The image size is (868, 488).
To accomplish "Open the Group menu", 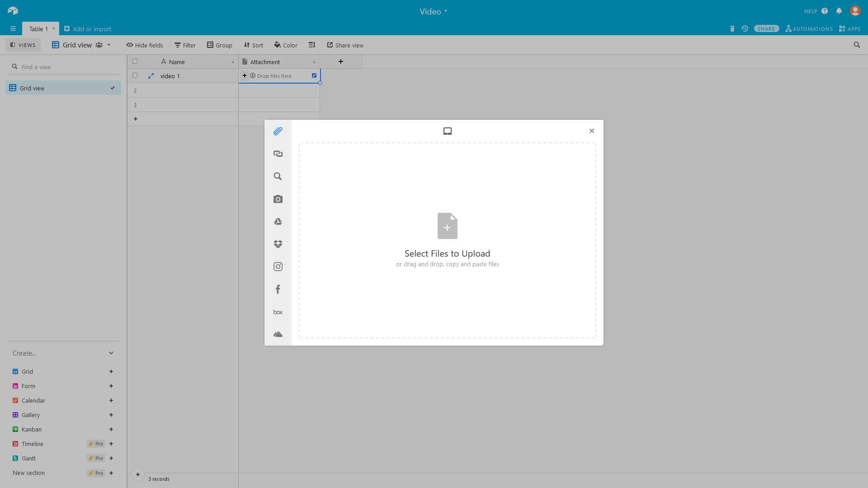I will click(220, 45).
